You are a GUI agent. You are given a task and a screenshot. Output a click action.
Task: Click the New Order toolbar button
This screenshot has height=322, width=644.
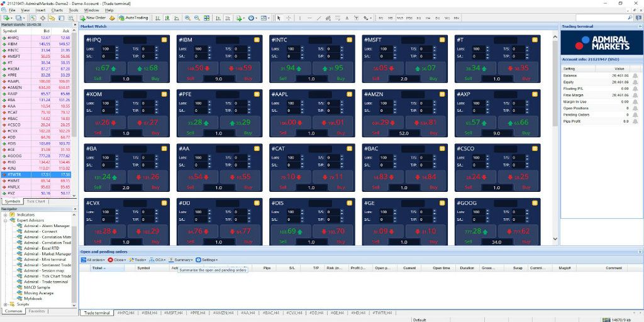coord(93,18)
